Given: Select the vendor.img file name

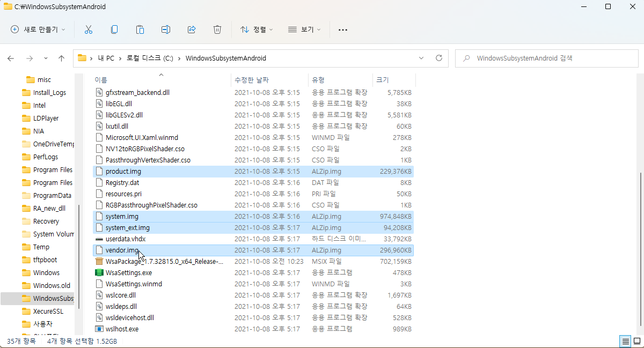Looking at the screenshot, I should pos(122,250).
